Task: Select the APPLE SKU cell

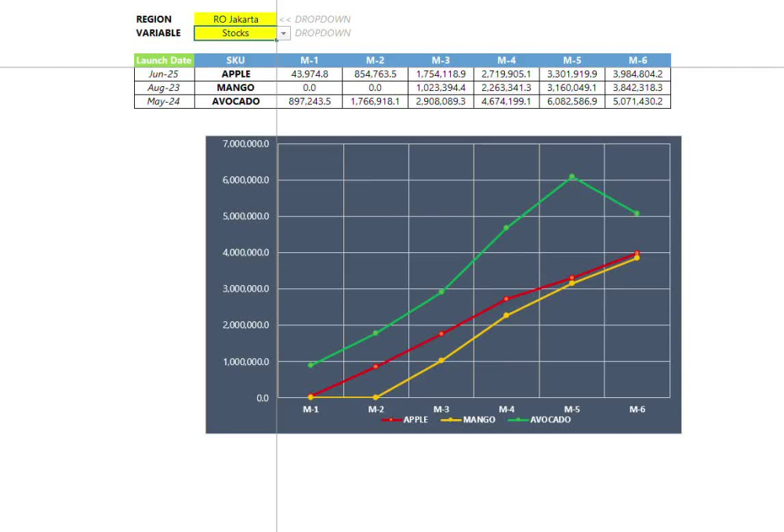Action: click(235, 74)
